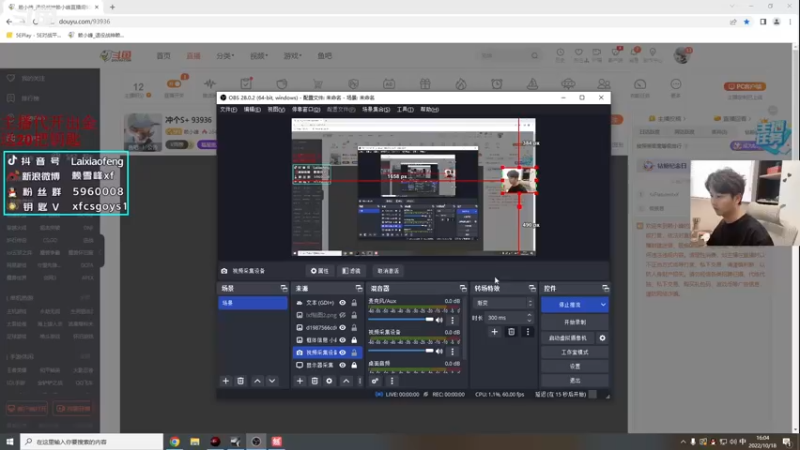Move the scene up in the Scenes panel
800x450 pixels.
[257, 381]
